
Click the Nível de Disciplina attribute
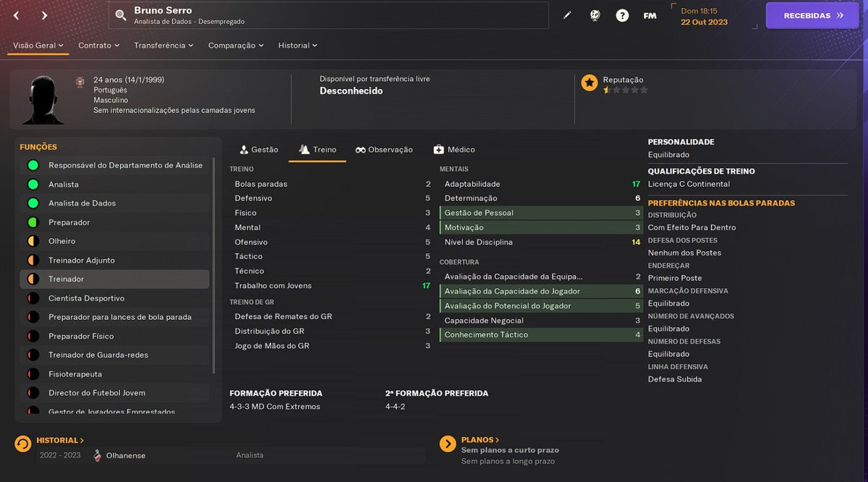540,242
